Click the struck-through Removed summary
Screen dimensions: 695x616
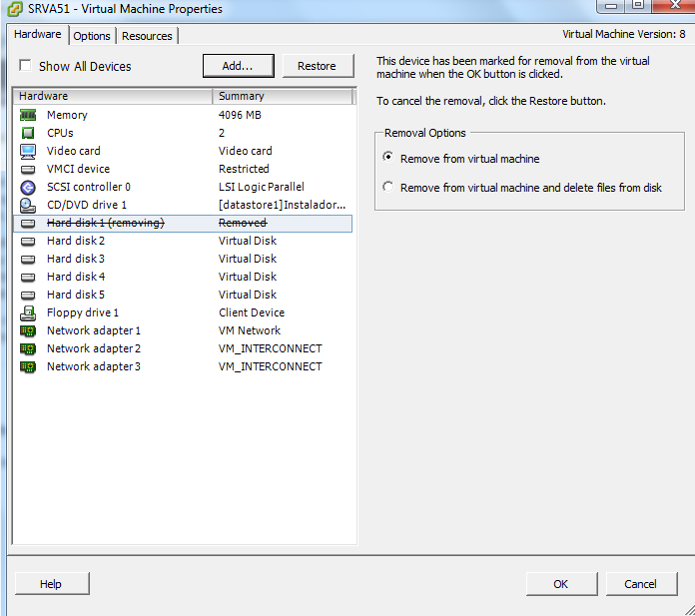click(243, 223)
